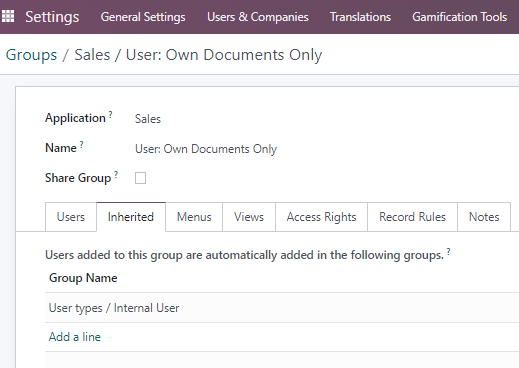
Task: Go back to Groups via breadcrumb
Action: point(31,55)
